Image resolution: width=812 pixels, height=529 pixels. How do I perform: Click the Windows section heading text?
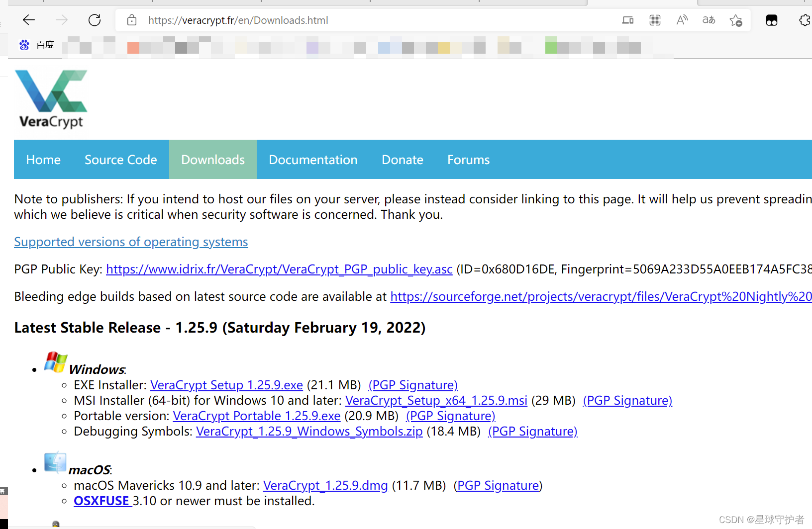click(x=98, y=369)
